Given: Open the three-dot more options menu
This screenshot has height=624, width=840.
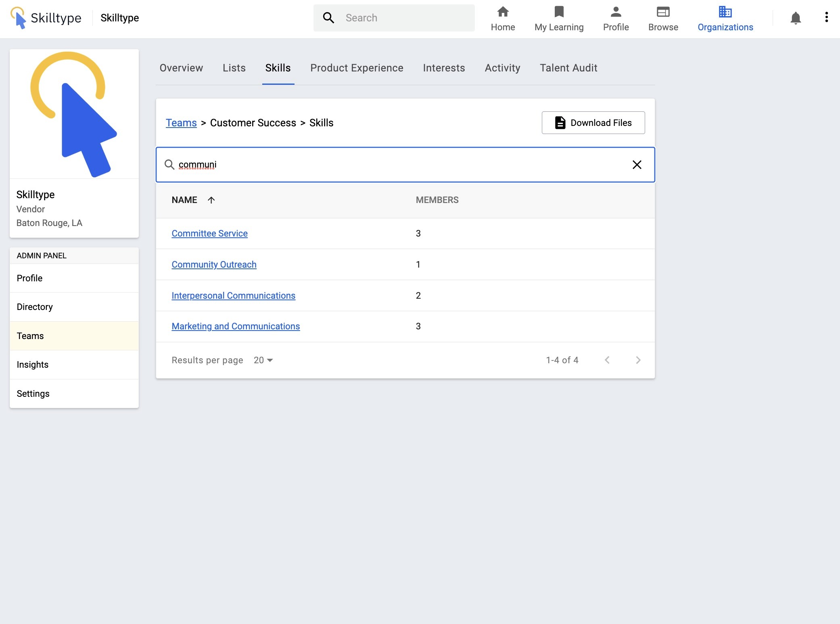Looking at the screenshot, I should [826, 17].
